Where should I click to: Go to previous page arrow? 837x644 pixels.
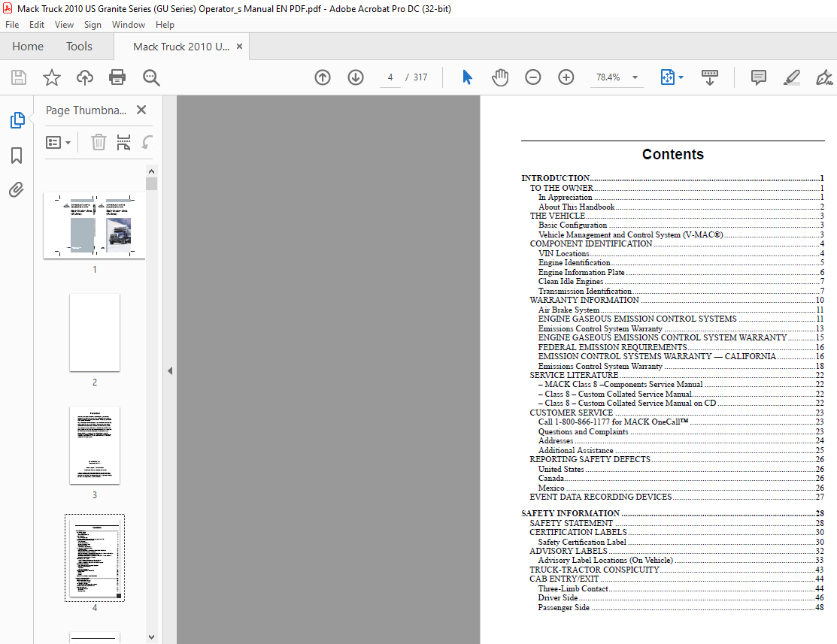coord(323,77)
